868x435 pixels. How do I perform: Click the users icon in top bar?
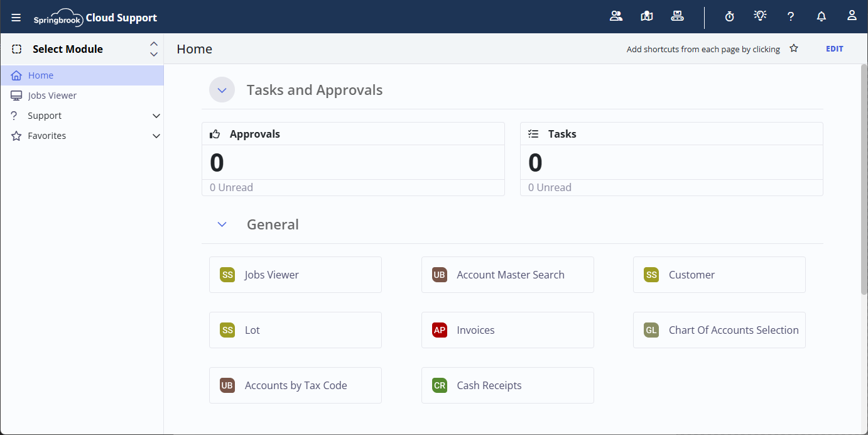[616, 16]
